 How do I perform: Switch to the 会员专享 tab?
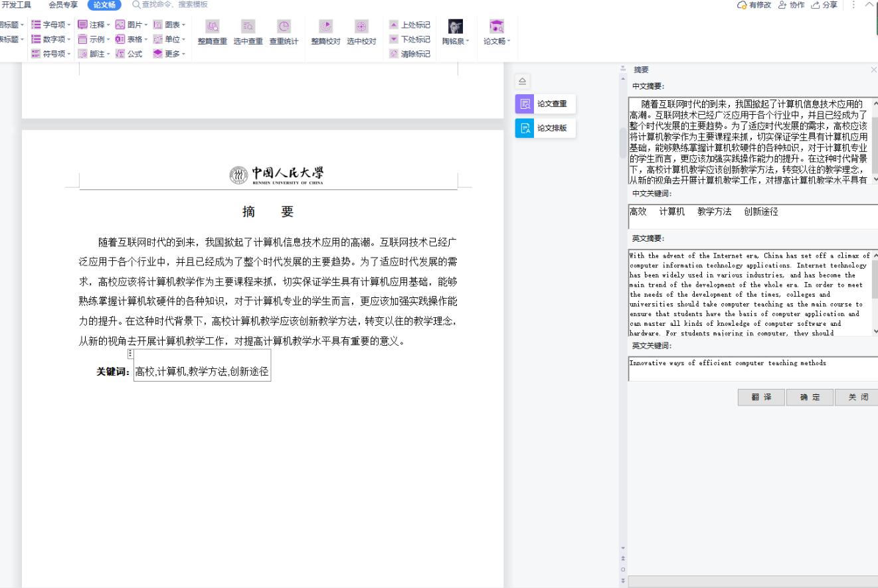coord(63,5)
